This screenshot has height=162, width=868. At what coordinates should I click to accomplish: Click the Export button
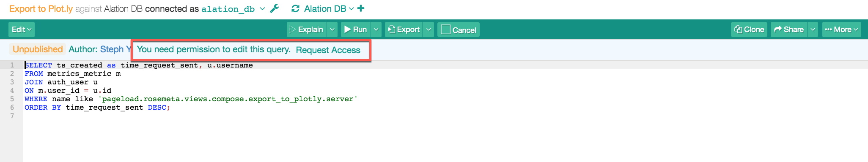point(404,30)
